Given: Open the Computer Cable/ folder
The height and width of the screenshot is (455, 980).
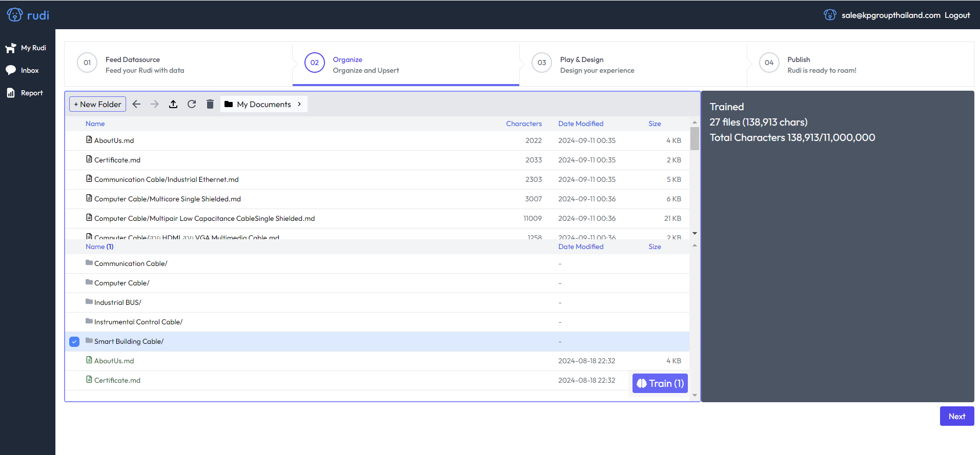Looking at the screenshot, I should coord(377,283).
